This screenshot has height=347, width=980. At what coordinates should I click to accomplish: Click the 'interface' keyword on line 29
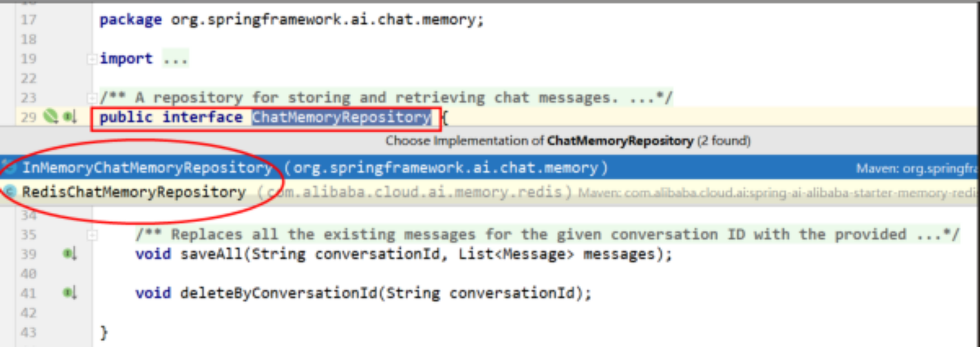coord(203,117)
